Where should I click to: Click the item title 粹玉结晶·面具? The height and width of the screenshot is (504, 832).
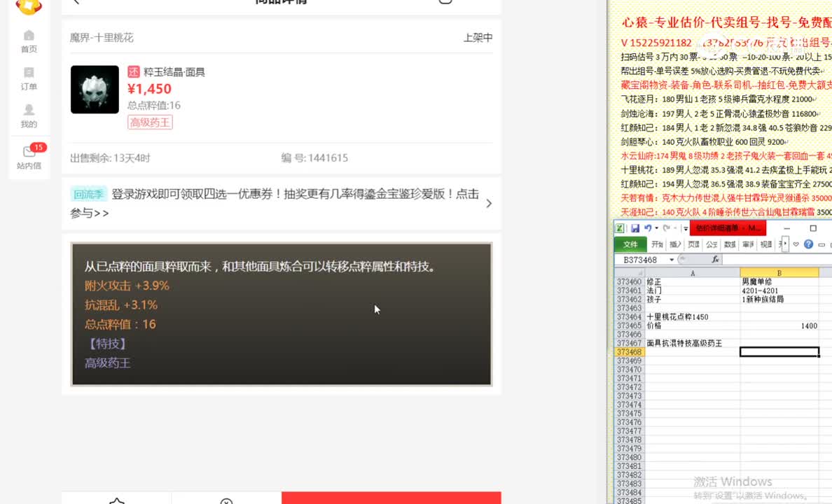(174, 71)
